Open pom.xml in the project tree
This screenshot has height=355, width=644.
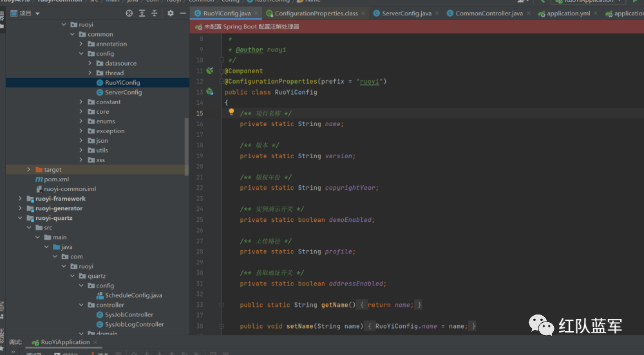pos(56,179)
